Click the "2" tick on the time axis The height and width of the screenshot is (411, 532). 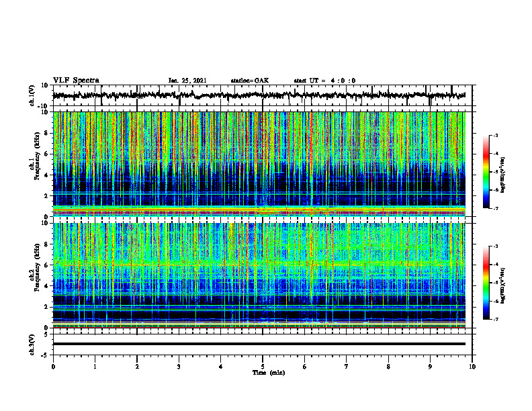click(137, 367)
